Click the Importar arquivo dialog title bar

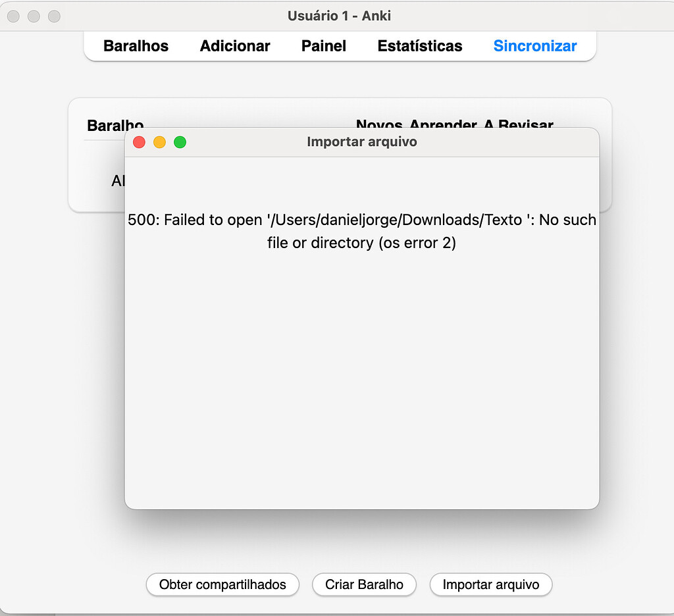361,141
